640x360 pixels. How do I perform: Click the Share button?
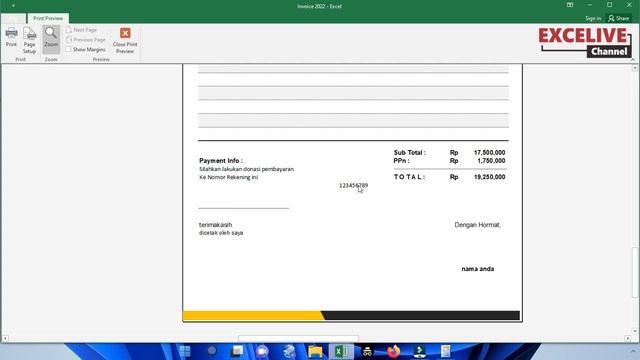pyautogui.click(x=619, y=18)
